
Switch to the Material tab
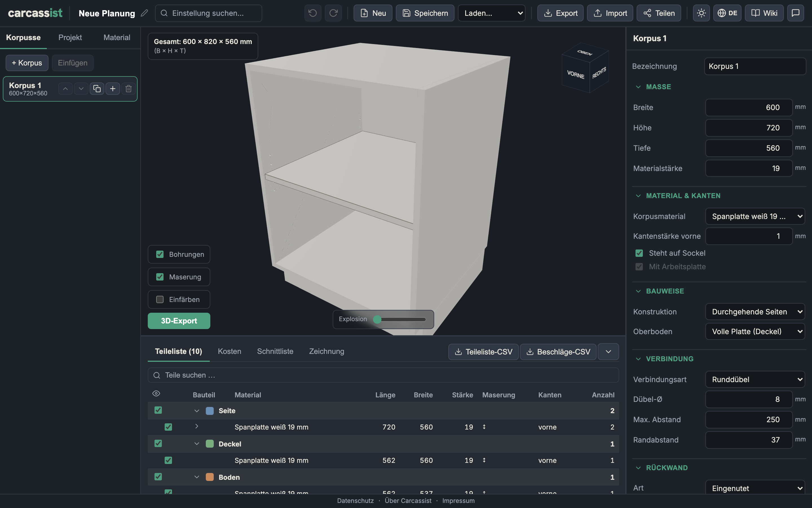(x=117, y=37)
